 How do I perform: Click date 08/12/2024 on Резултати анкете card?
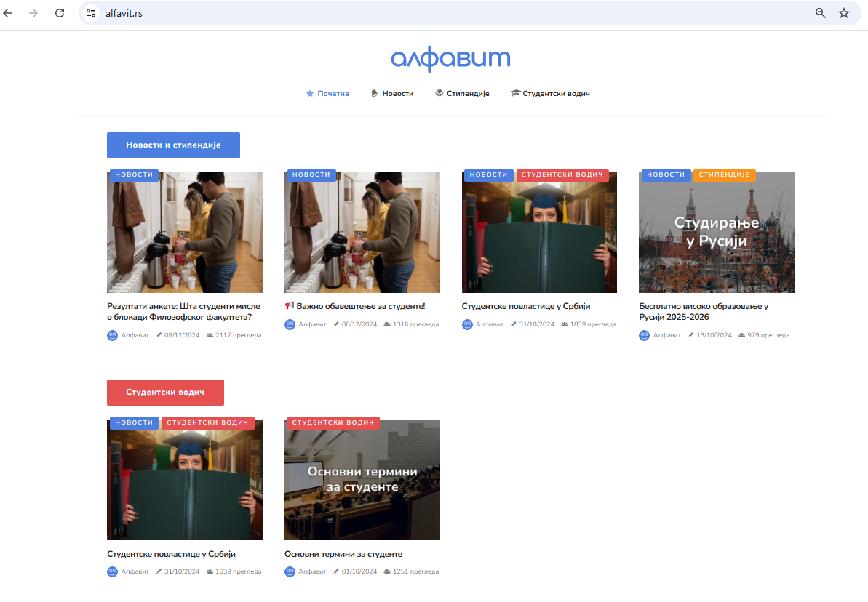[182, 335]
